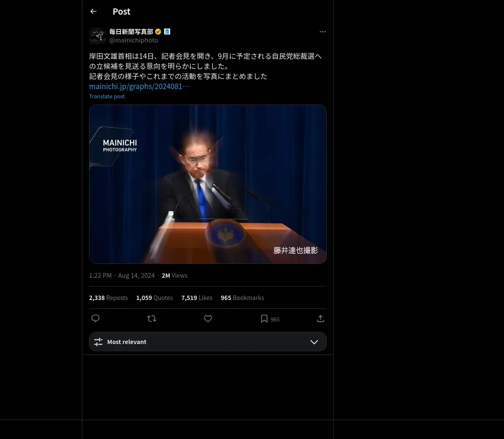Click the gold verified badge

pos(158,32)
